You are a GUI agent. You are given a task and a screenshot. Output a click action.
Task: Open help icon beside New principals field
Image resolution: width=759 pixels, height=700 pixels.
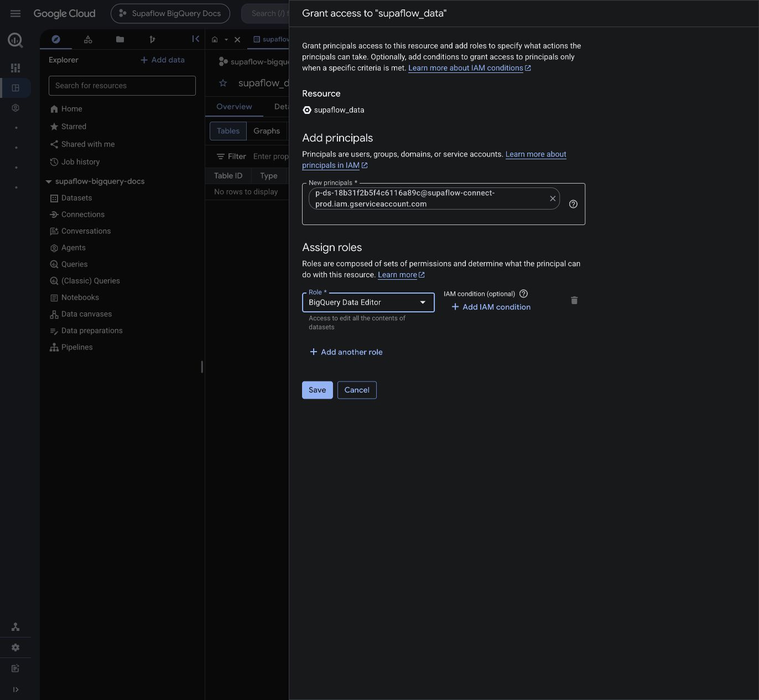(573, 204)
